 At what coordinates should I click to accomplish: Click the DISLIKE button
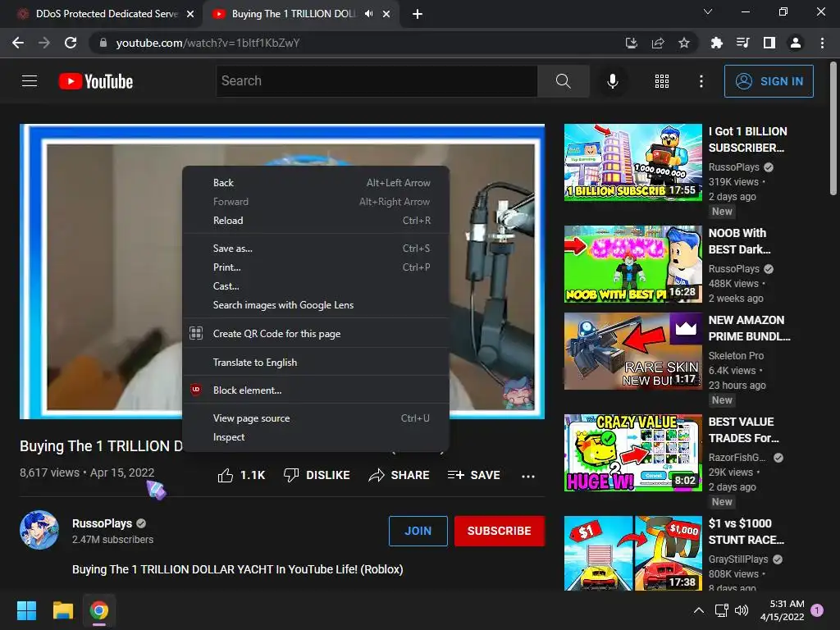click(317, 475)
